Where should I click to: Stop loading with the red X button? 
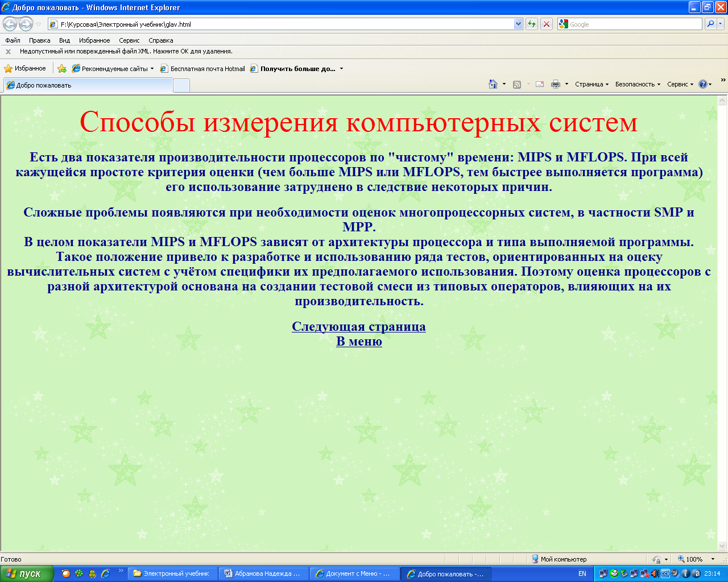pyautogui.click(x=547, y=24)
